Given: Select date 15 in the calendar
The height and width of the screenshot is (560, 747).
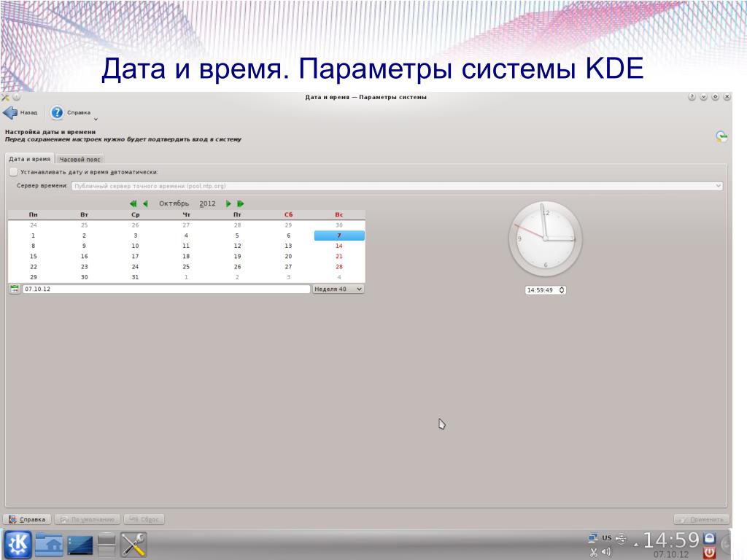Looking at the screenshot, I should [34, 257].
